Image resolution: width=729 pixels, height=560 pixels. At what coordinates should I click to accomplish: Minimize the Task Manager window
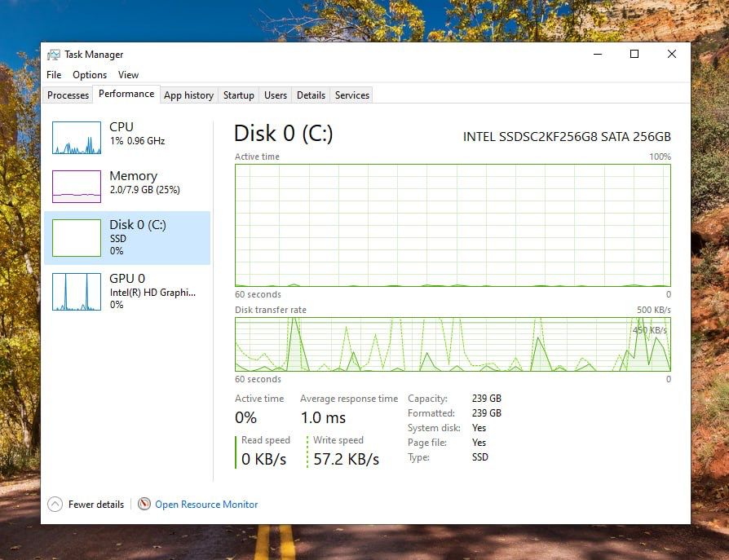tap(598, 54)
